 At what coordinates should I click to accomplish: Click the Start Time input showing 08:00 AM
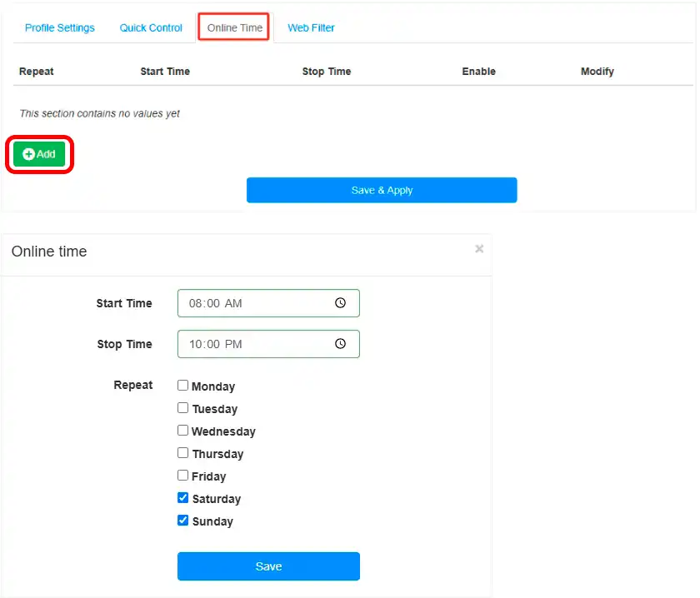(x=250, y=303)
